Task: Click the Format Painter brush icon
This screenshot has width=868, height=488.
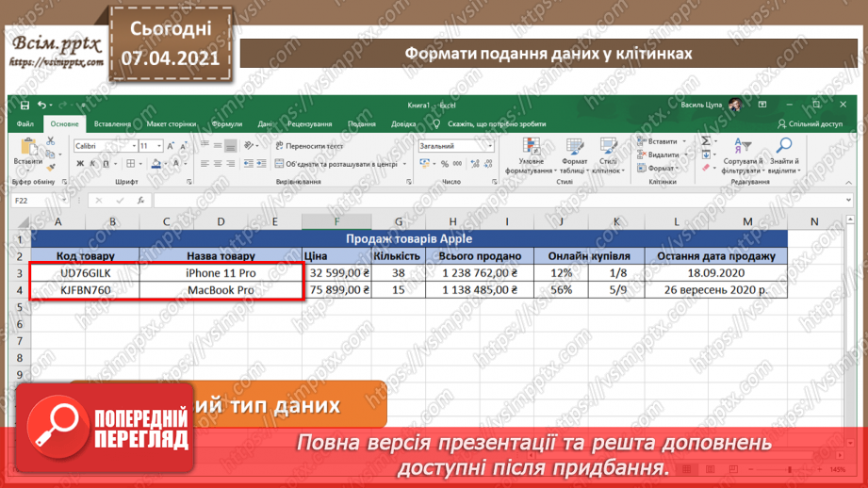Action: point(50,167)
